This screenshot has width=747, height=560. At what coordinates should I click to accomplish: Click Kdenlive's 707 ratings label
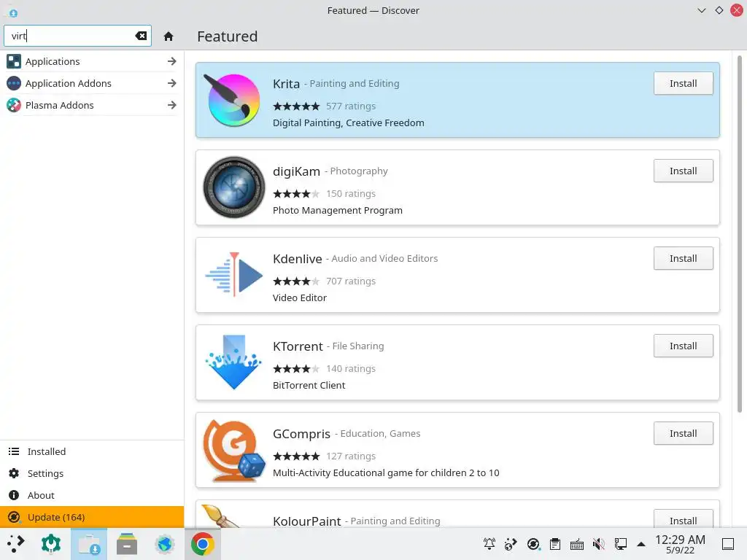pyautogui.click(x=351, y=281)
